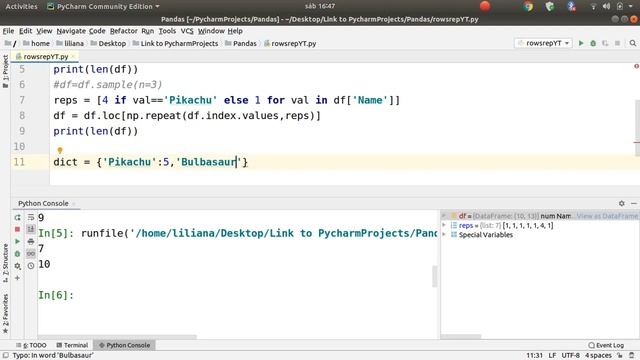The image size is (640, 360).
Task: Open the Navigate menu
Action: click(x=71, y=31)
